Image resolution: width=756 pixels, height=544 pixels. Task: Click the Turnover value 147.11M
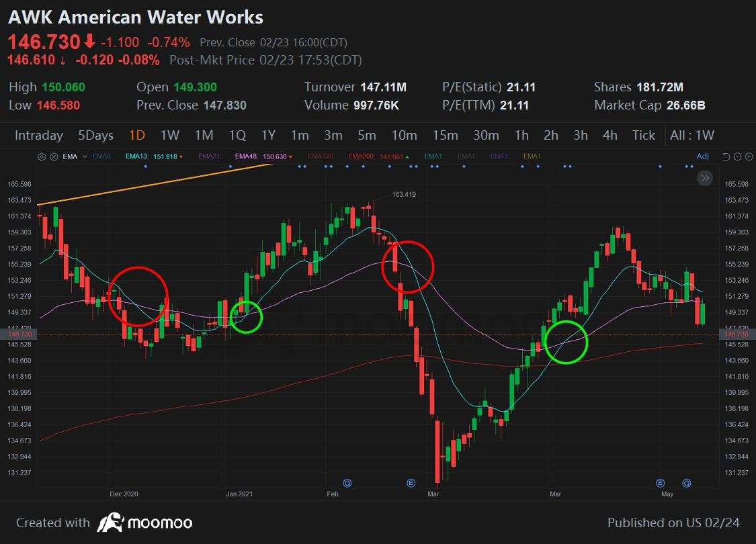[383, 87]
